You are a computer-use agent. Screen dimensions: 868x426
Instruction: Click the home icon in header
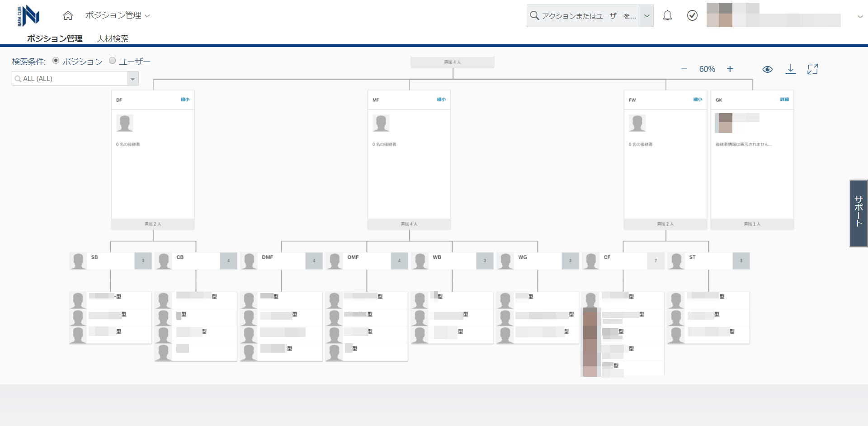pyautogui.click(x=68, y=16)
